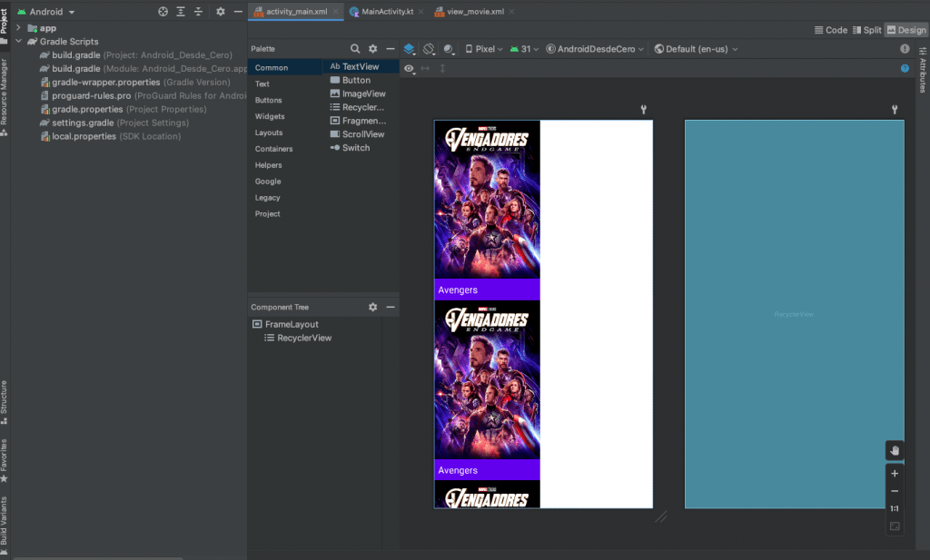Open Component Tree gear settings

[372, 307]
